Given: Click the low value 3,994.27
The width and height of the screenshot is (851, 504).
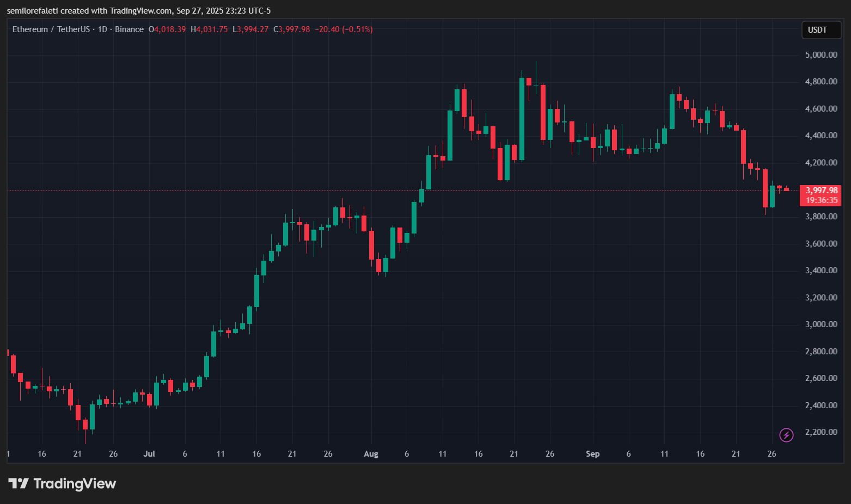Looking at the screenshot, I should 253,29.
